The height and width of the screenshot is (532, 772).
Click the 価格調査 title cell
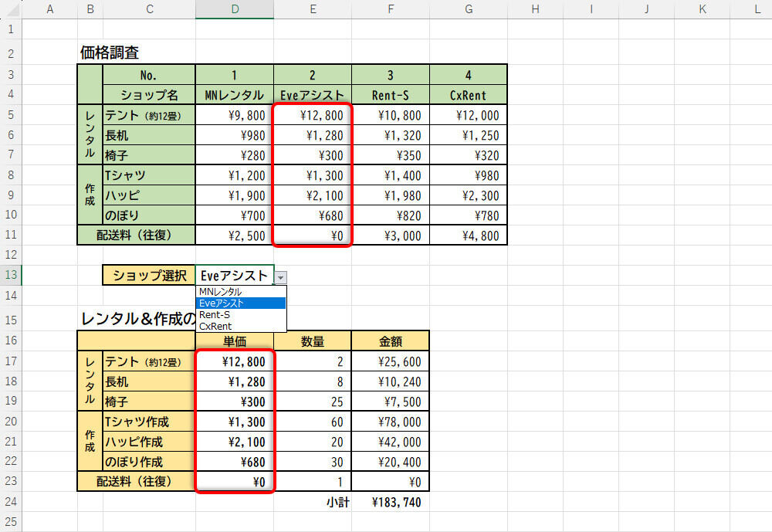[x=110, y=53]
